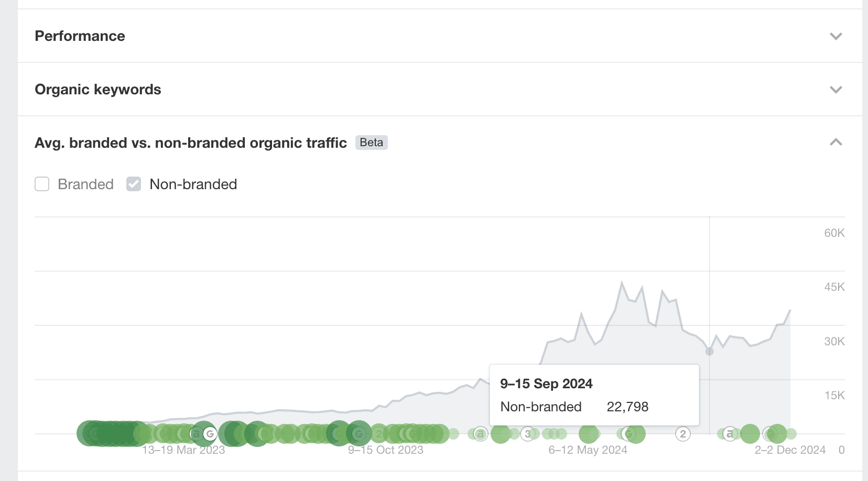868x481 pixels.
Task: Click the chart peak near 45K
Action: 622,282
